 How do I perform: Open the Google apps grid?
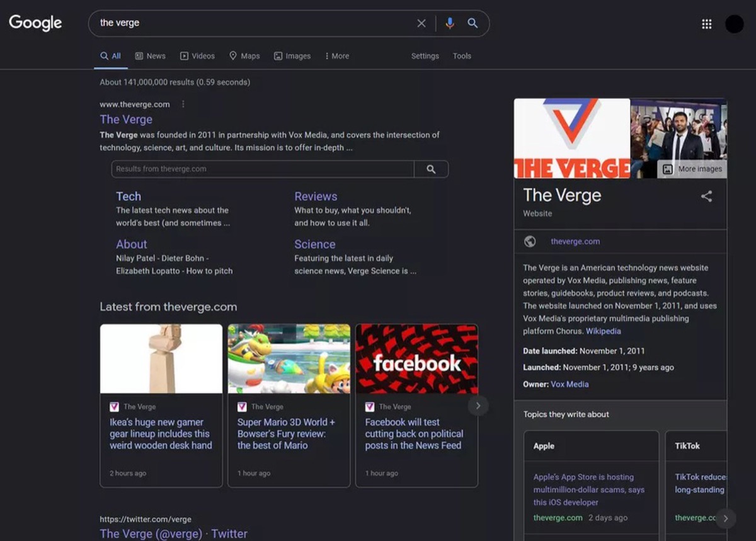[x=706, y=23]
